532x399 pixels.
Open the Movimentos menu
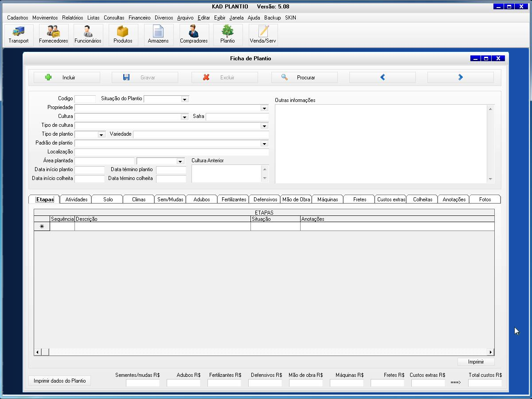[45, 18]
